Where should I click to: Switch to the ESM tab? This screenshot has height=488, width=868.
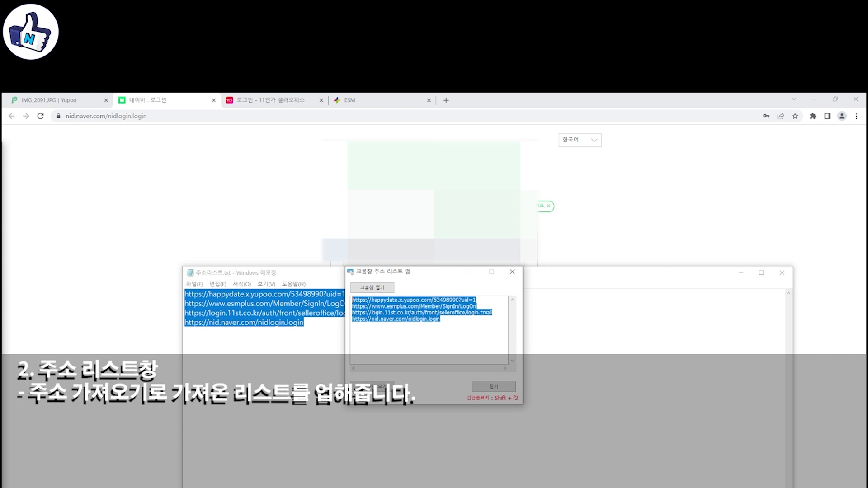pyautogui.click(x=380, y=100)
